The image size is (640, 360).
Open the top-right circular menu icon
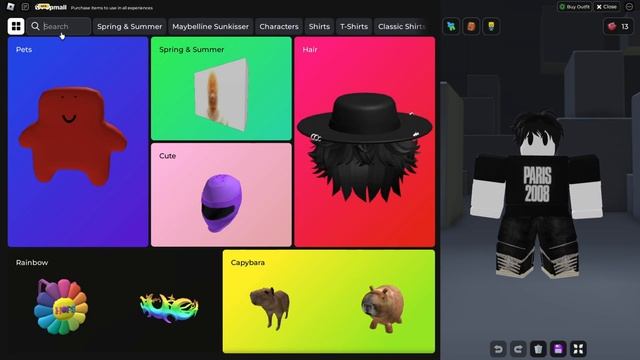pyautogui.click(x=629, y=7)
